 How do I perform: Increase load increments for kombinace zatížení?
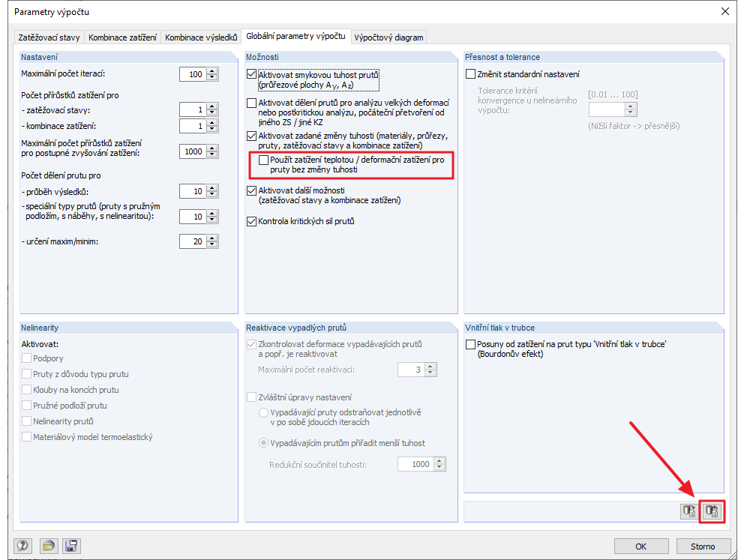[212, 124]
